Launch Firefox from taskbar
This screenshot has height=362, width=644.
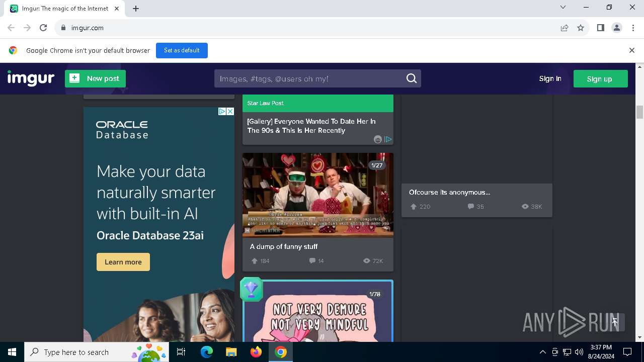(x=256, y=352)
